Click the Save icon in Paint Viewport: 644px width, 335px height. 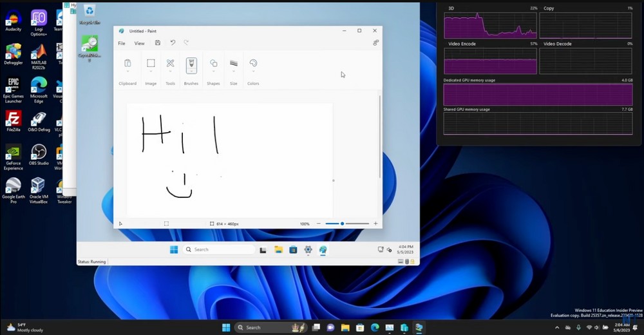[x=158, y=43]
